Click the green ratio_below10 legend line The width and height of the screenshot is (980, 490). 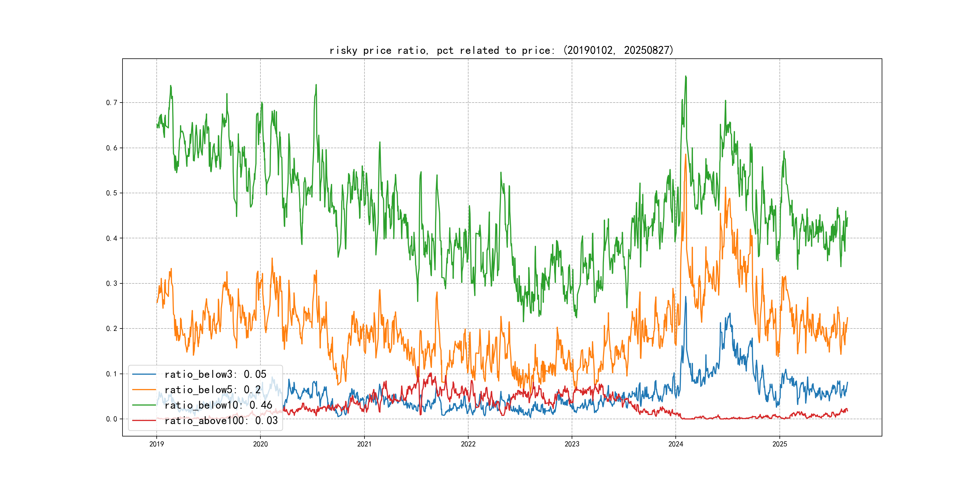(144, 405)
